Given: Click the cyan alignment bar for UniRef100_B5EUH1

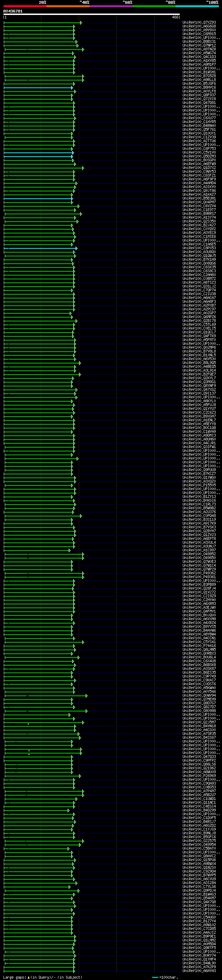Looking at the screenshot, I should (38, 198).
